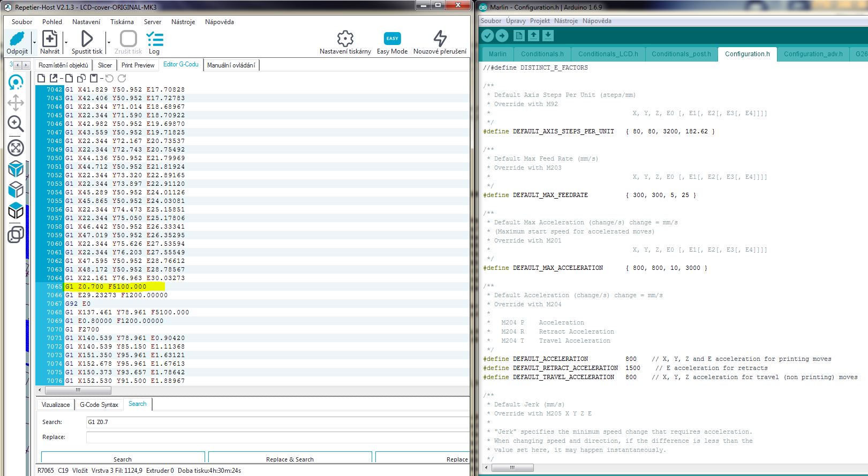Select the rotate view tool in sidebar
Viewport: 868px width, 476px height.
pyautogui.click(x=16, y=82)
